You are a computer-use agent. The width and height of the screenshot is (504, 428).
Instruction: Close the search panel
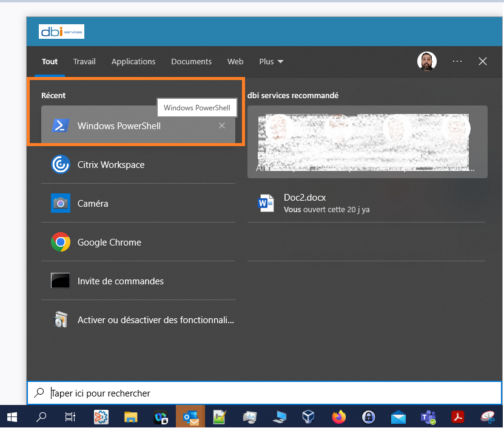(x=482, y=61)
